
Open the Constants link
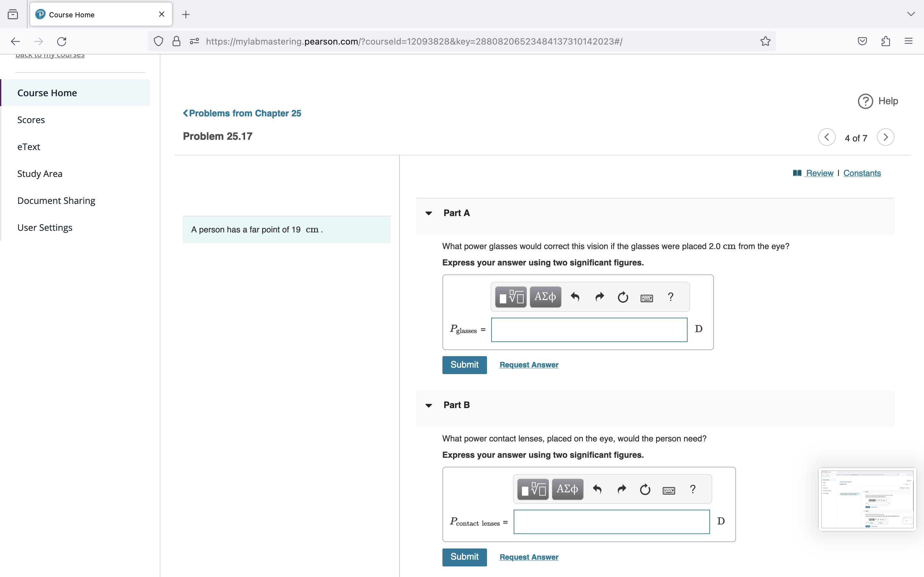(x=862, y=173)
